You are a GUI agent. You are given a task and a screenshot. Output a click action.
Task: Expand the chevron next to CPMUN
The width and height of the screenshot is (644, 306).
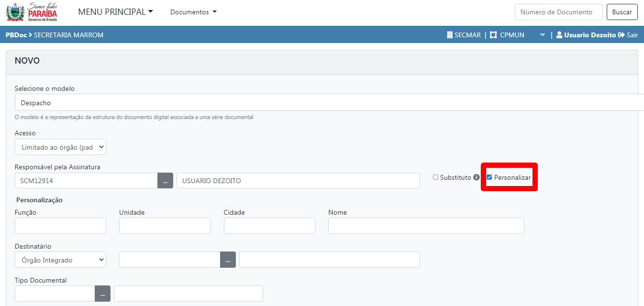click(542, 35)
